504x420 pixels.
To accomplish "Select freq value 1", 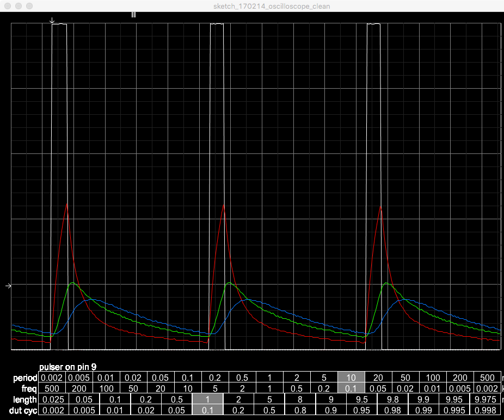I will [x=269, y=388].
